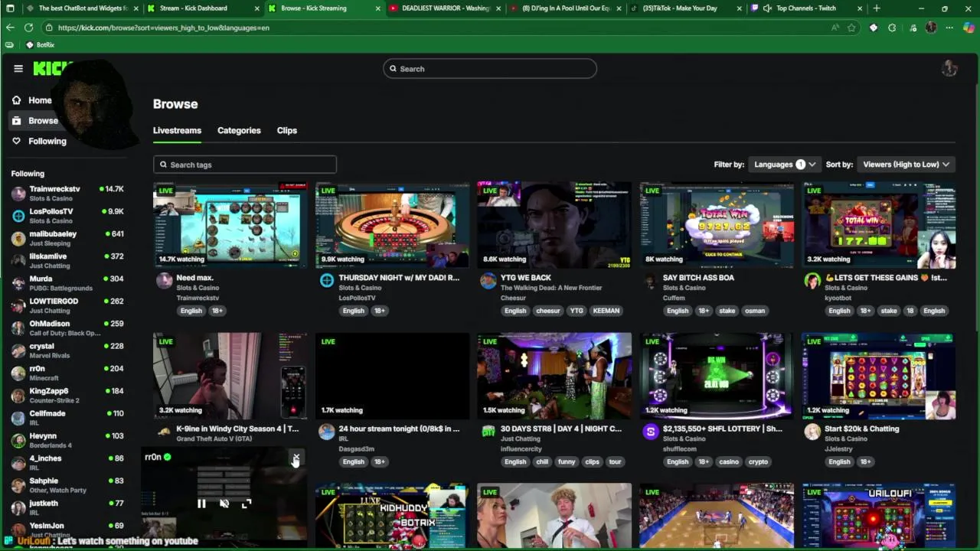The image size is (980, 551).
Task: Click the Trainwreckstv avatar under Need max.
Action: (164, 281)
